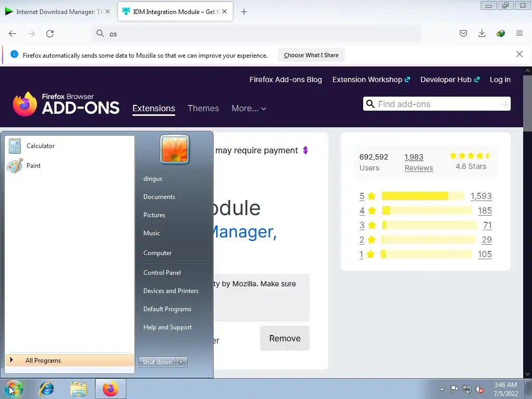Open Firefox Add-ons Blog link
Image resolution: width=532 pixels, height=399 pixels.
point(286,79)
